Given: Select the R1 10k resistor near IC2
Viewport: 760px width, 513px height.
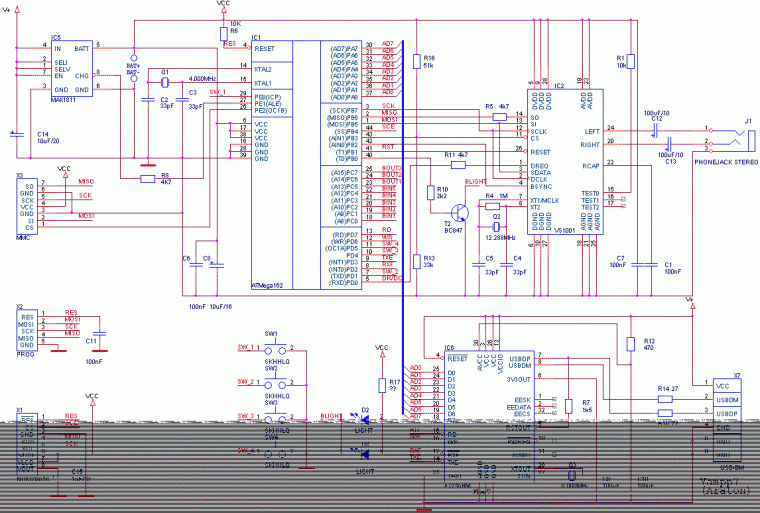Looking at the screenshot, I should pos(631,62).
